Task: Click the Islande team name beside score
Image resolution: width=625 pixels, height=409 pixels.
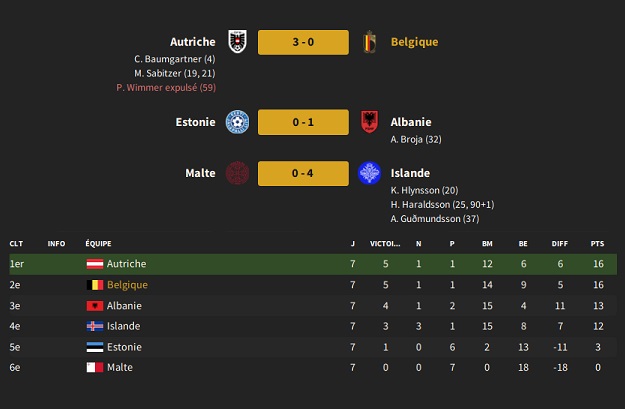Action: (x=410, y=173)
